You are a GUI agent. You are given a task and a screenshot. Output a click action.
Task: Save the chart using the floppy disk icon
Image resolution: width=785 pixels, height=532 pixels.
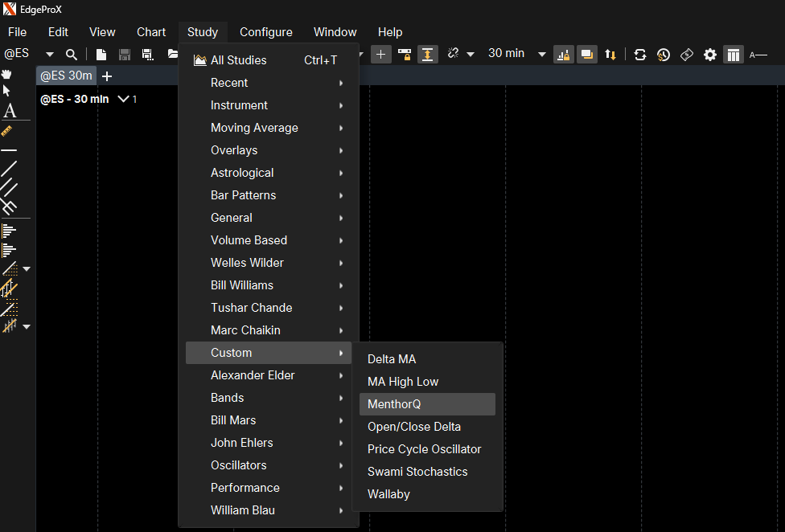click(x=123, y=54)
